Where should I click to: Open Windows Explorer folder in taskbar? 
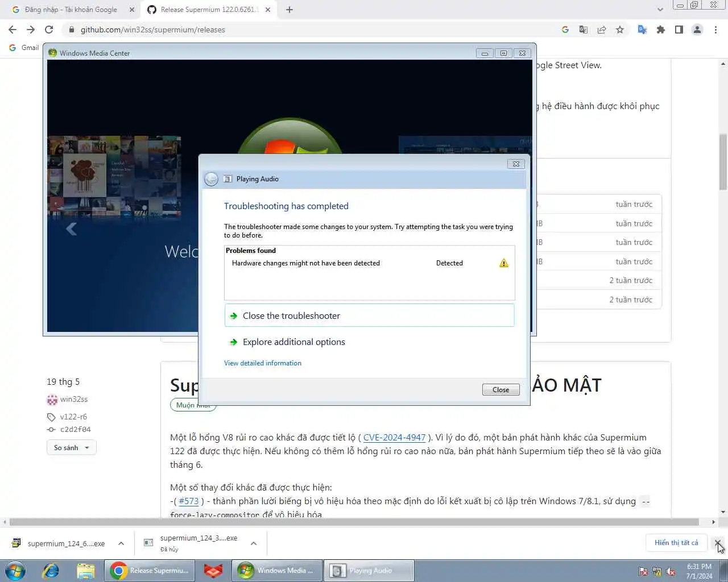point(85,571)
